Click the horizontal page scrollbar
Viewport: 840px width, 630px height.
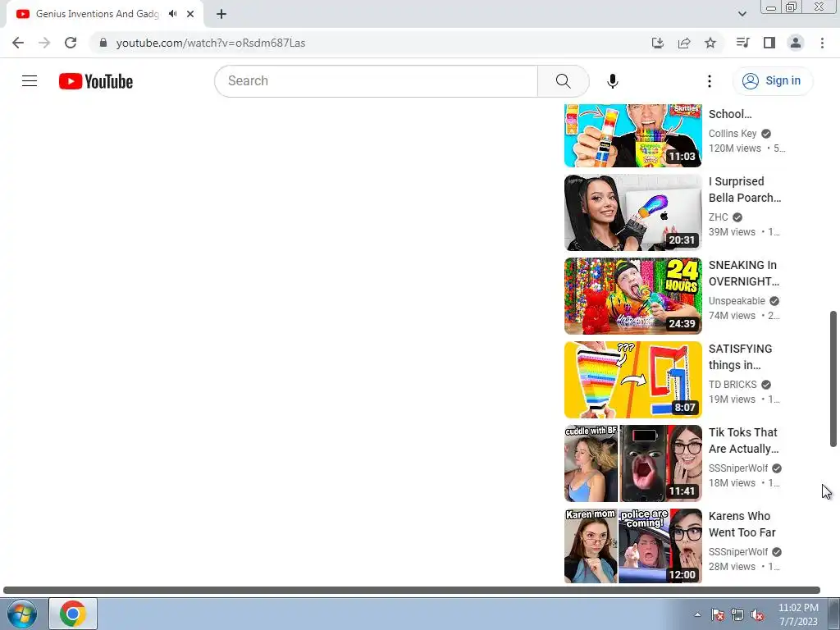coord(412,590)
